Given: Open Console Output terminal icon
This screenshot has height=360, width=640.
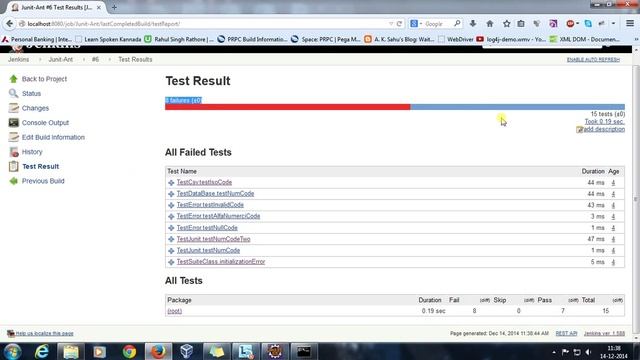Looking at the screenshot, I should (x=13, y=122).
